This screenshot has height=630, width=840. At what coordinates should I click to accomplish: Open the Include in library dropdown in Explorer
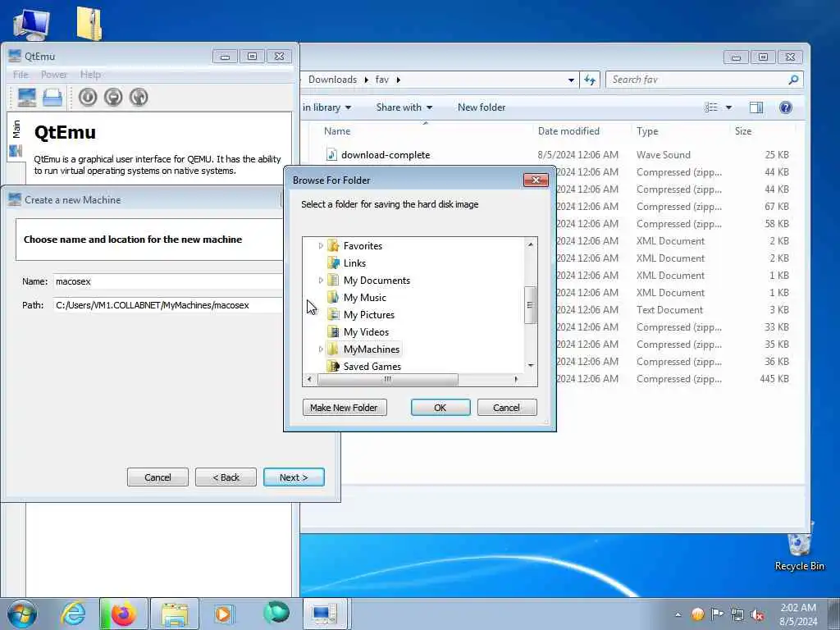coord(326,107)
